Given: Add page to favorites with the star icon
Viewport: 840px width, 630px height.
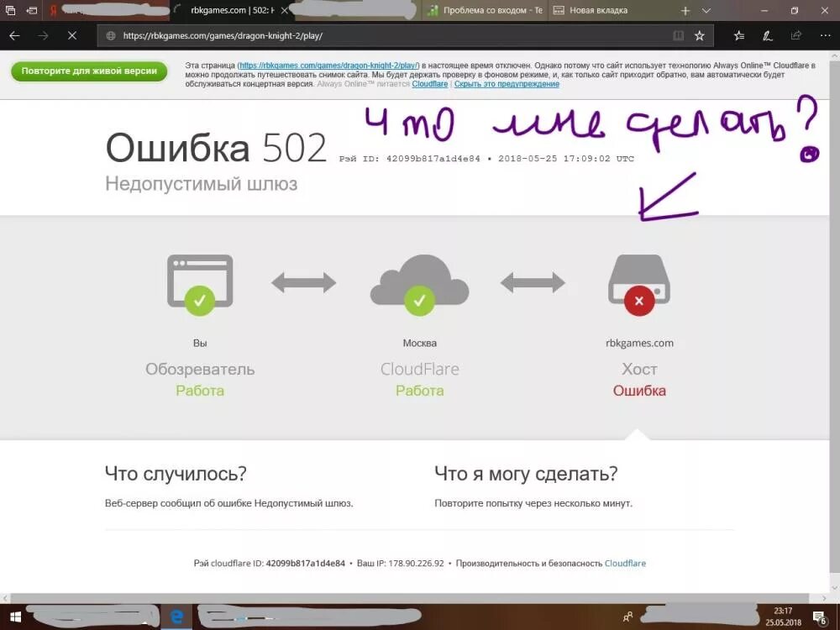Looking at the screenshot, I should click(x=699, y=36).
